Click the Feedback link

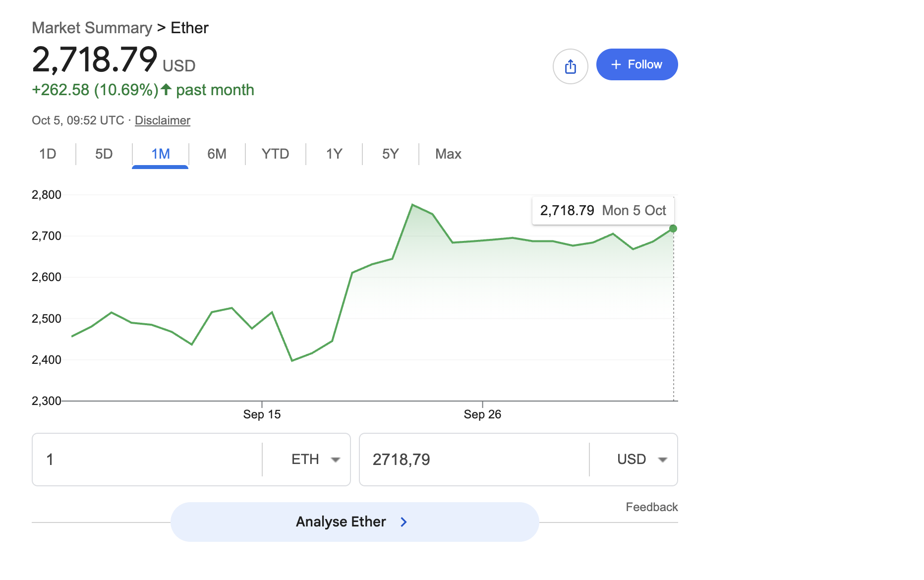(x=651, y=507)
